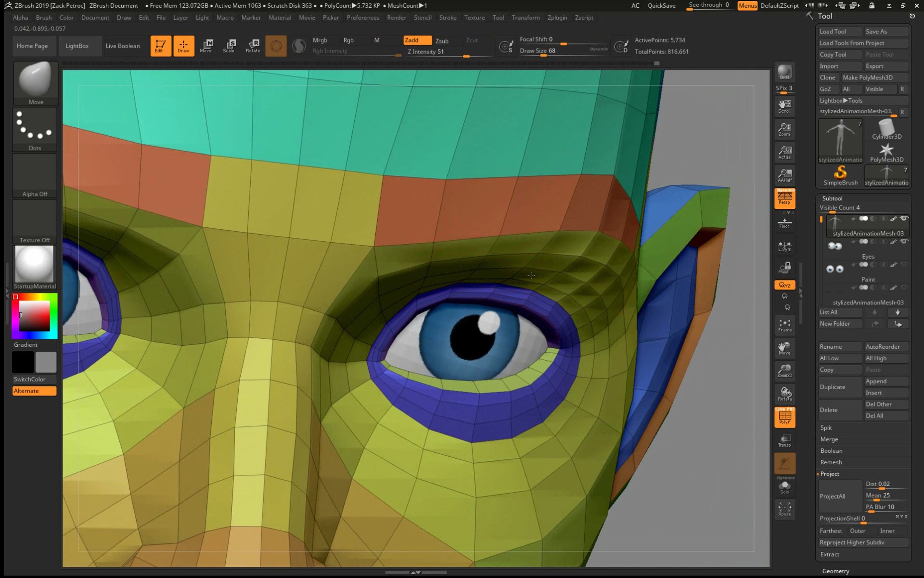Open the Zplugin menu
Image resolution: width=924 pixels, height=578 pixels.
[557, 18]
